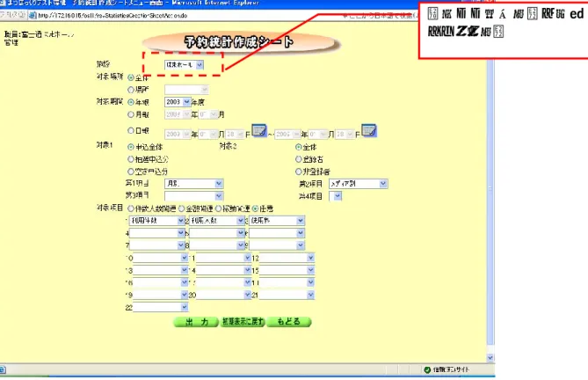The height and width of the screenshot is (380, 588).
Task: Open the 施設 facility dropdown
Action: coord(184,65)
